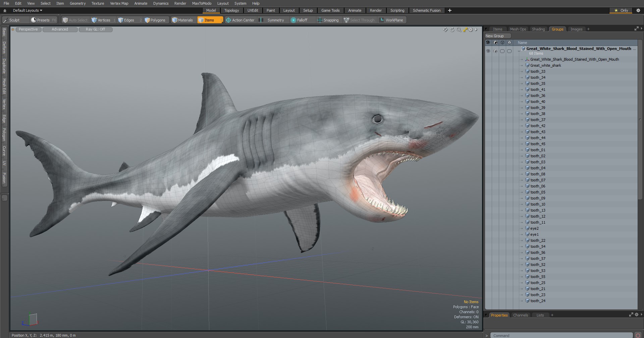Select the tooth_41 item
Image resolution: width=644 pixels, height=338 pixels.
point(538,90)
